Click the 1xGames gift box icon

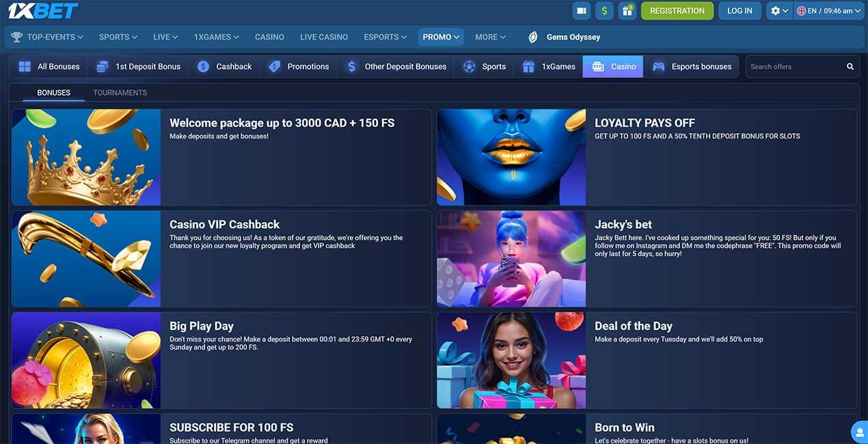(528, 66)
